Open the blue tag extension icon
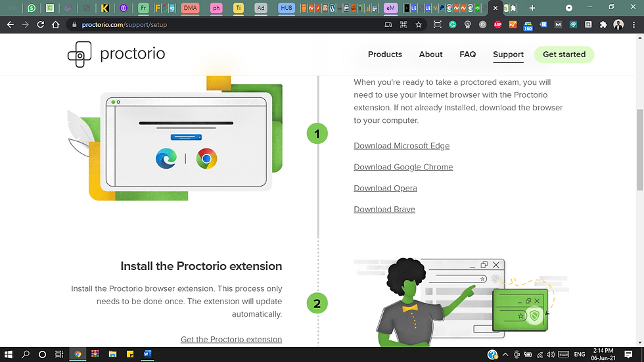 [x=543, y=24]
